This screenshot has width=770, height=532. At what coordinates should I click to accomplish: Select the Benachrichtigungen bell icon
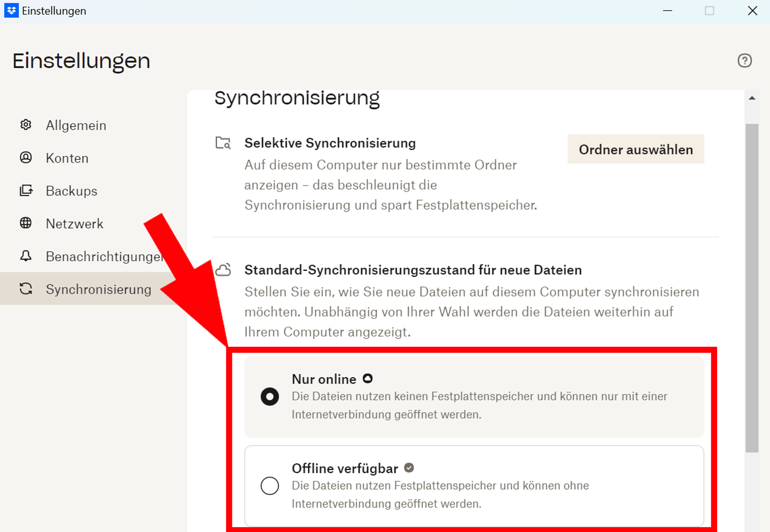coord(25,256)
